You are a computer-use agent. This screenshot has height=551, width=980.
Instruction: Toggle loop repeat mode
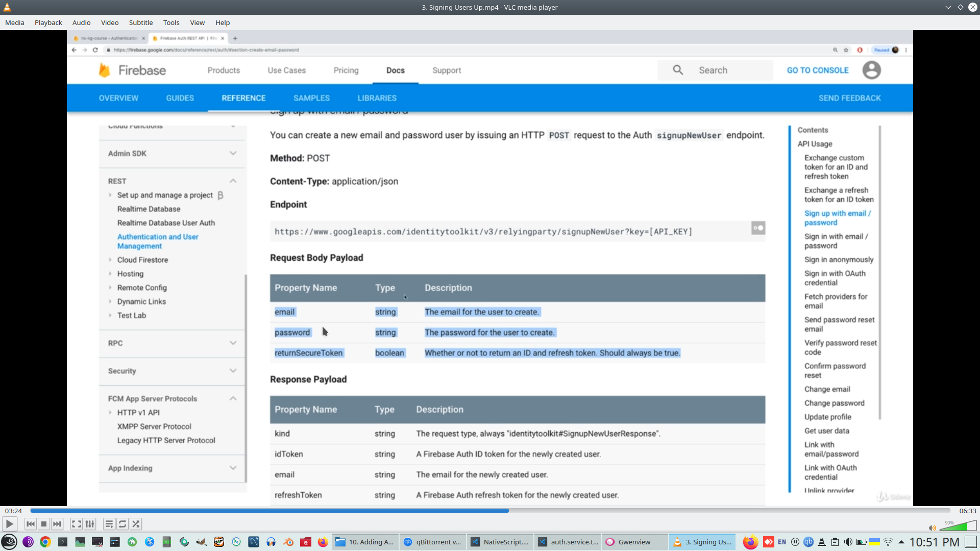coord(122,524)
